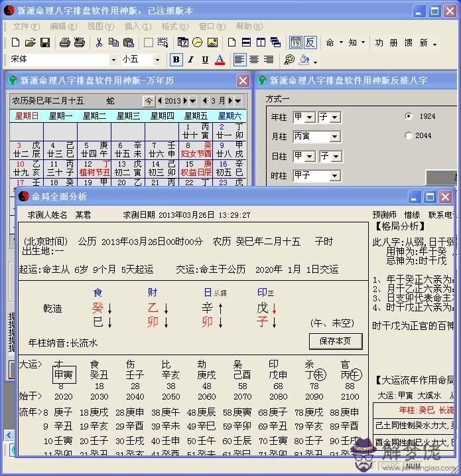Click the 知 toolbar item
This screenshot has width=461, height=476.
(352, 42)
